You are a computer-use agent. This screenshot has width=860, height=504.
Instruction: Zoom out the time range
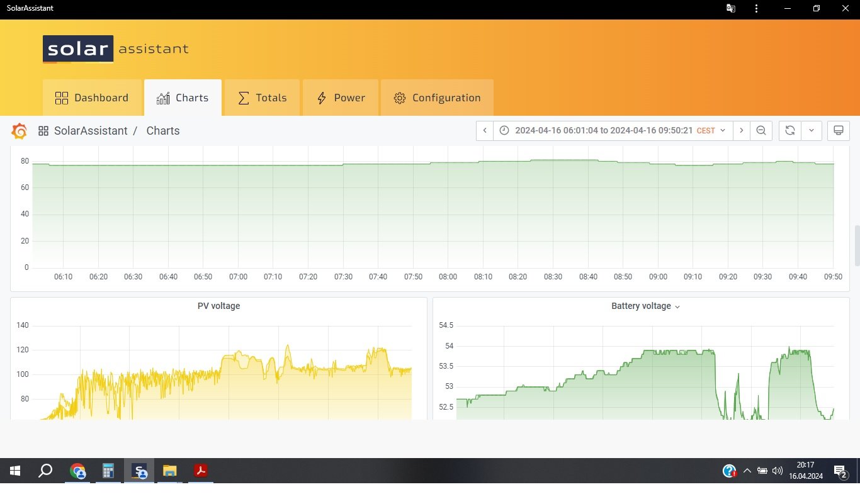[x=761, y=130]
